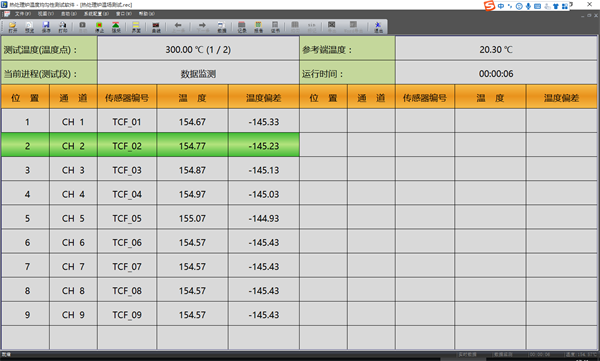Click the grayed-out Word export toolbar icon
600x361 pixels.
coord(353,27)
